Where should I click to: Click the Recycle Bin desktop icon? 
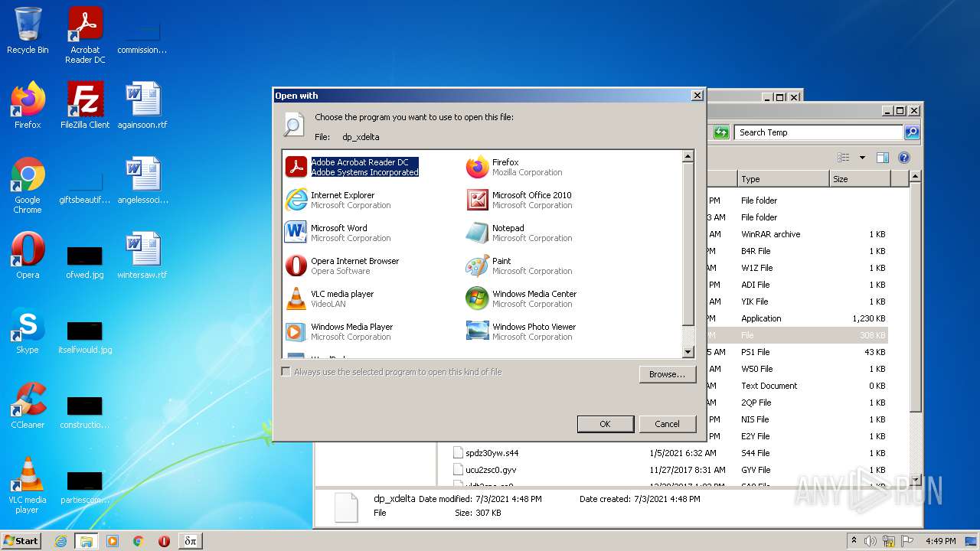pos(28,31)
